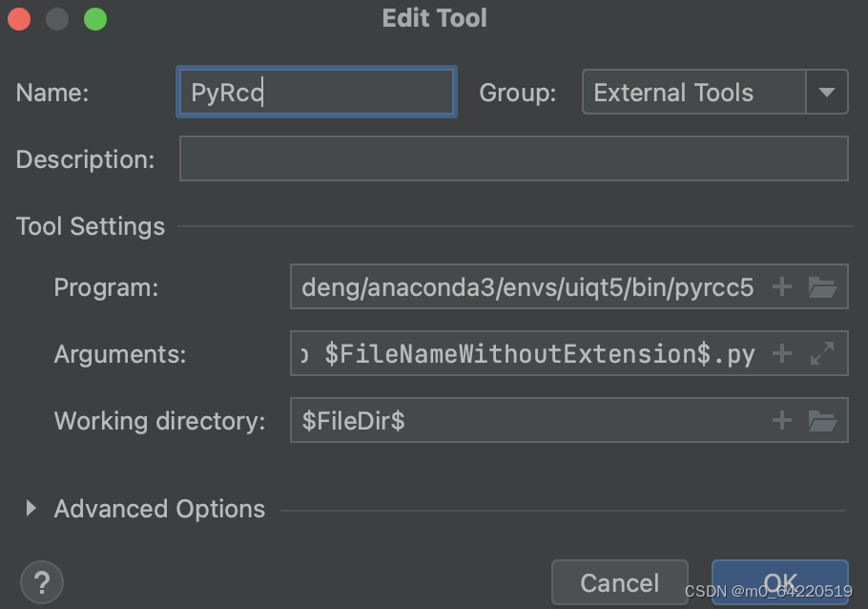The width and height of the screenshot is (868, 609).
Task: Focus the Description input field
Action: [513, 158]
